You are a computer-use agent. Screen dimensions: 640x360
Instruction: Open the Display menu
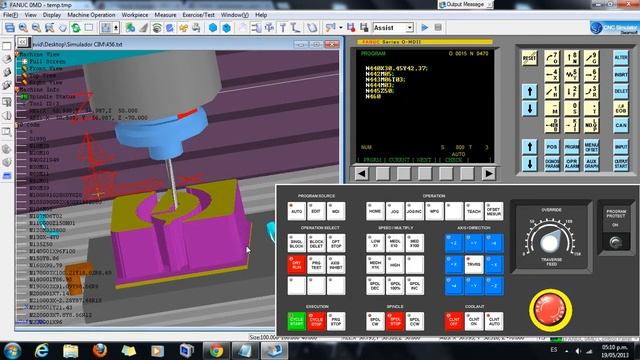point(52,15)
